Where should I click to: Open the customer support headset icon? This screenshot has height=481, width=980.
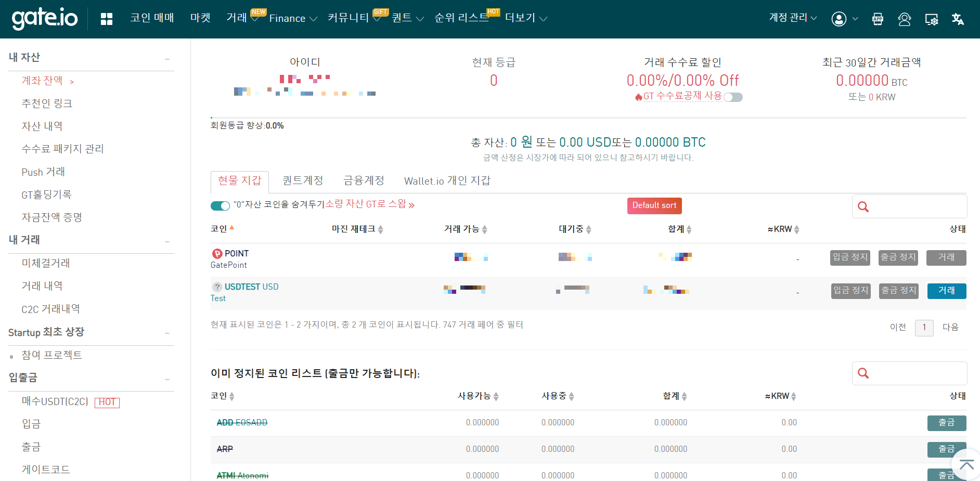tap(905, 19)
